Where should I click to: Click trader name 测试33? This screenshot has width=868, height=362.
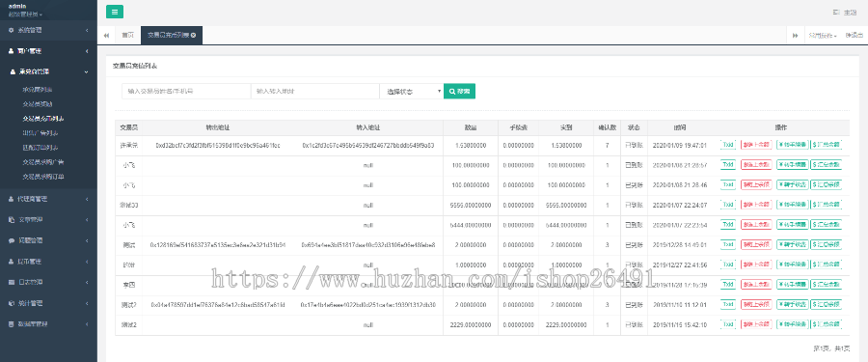[x=128, y=205]
